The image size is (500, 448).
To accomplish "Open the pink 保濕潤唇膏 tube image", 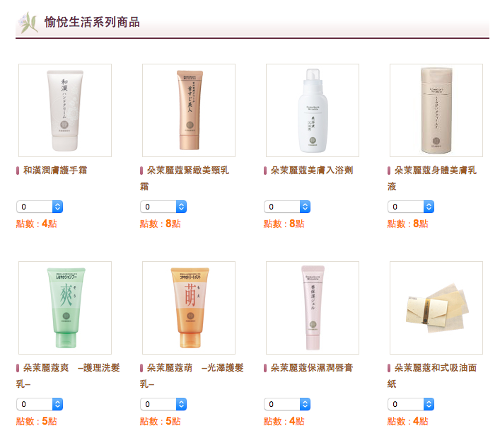I will coord(313,308).
